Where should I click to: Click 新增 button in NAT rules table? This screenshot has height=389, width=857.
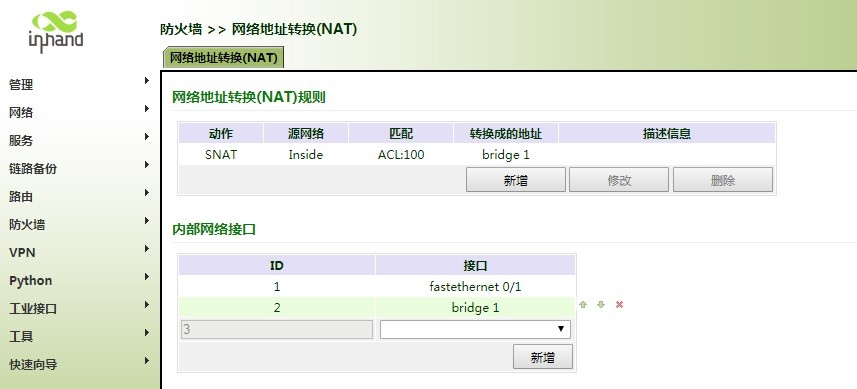[x=515, y=180]
